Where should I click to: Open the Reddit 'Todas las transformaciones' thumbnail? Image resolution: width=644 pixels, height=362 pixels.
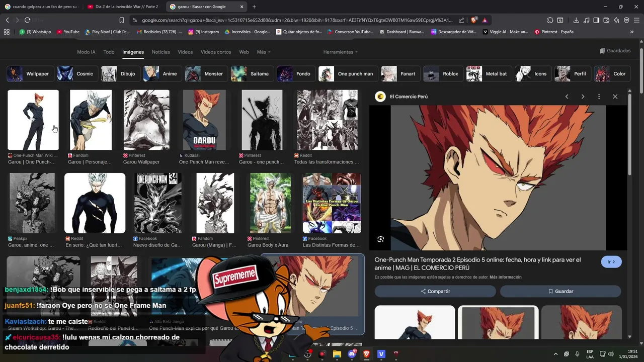point(328,120)
